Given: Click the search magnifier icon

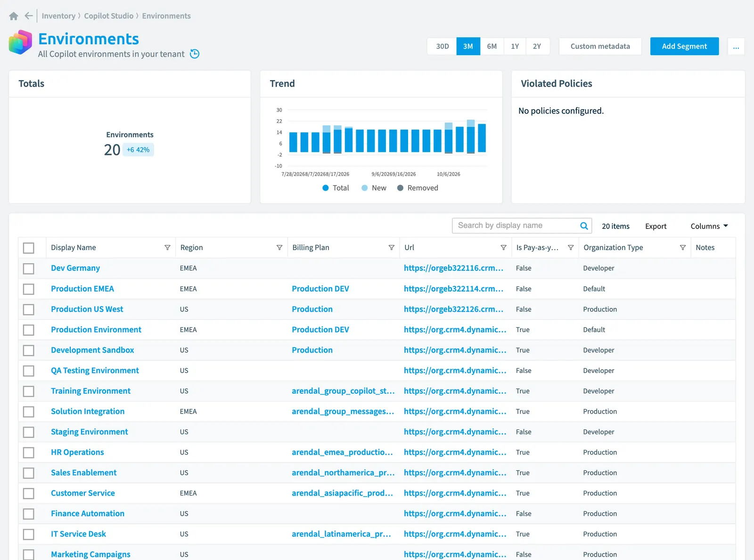Looking at the screenshot, I should (x=584, y=226).
